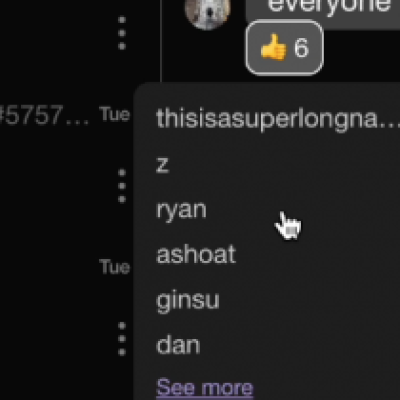
Task: Pick ginsu from the reactors list
Action: [188, 301]
